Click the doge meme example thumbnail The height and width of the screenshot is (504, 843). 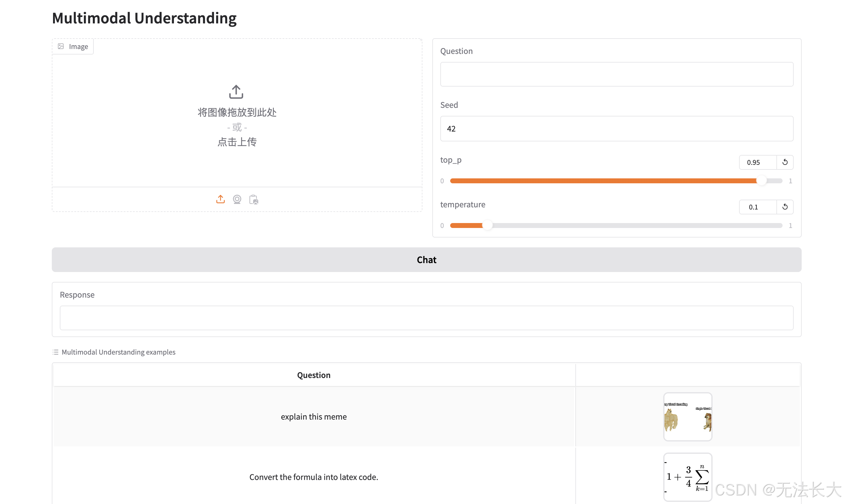point(687,417)
